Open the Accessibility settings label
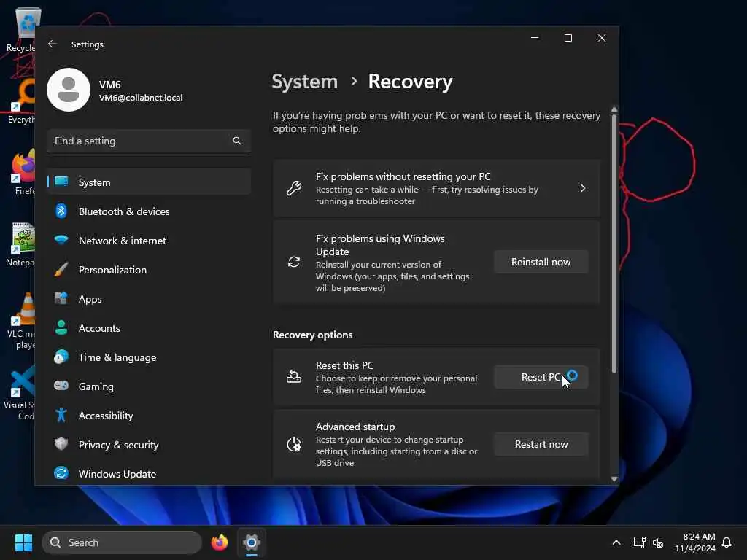The width and height of the screenshot is (747, 560). point(106,416)
